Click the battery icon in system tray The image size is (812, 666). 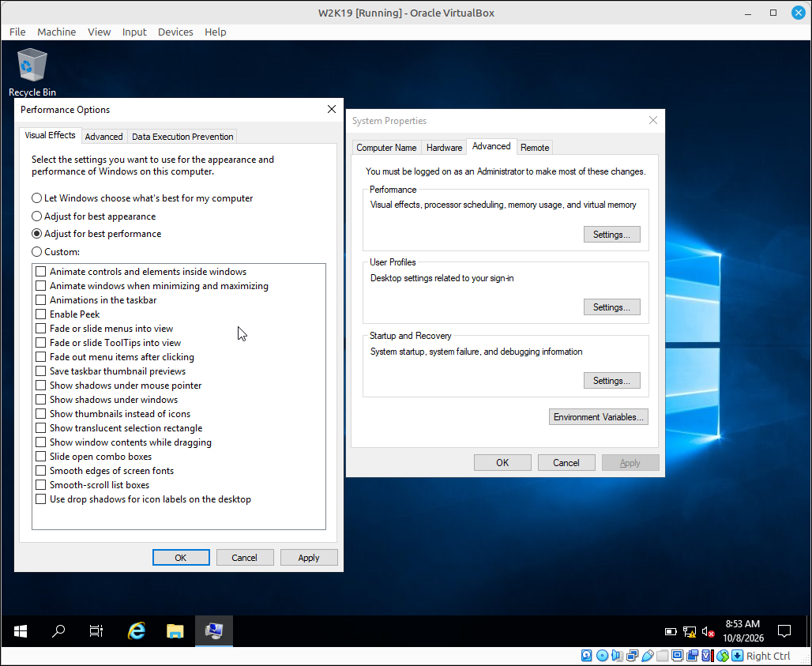click(x=671, y=632)
